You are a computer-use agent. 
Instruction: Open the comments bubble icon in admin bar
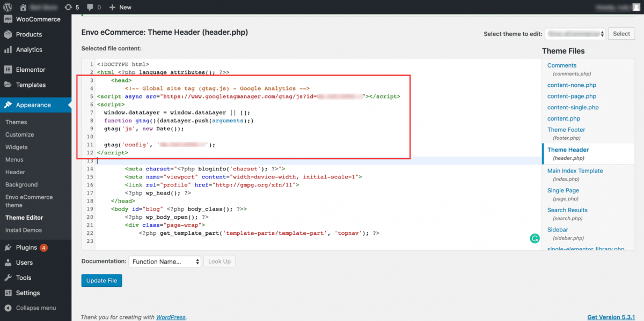pyautogui.click(x=93, y=7)
